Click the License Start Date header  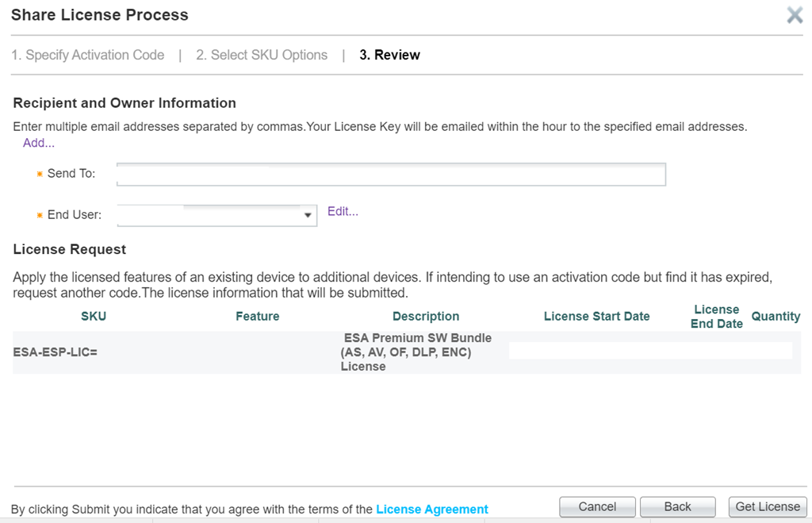(x=596, y=316)
